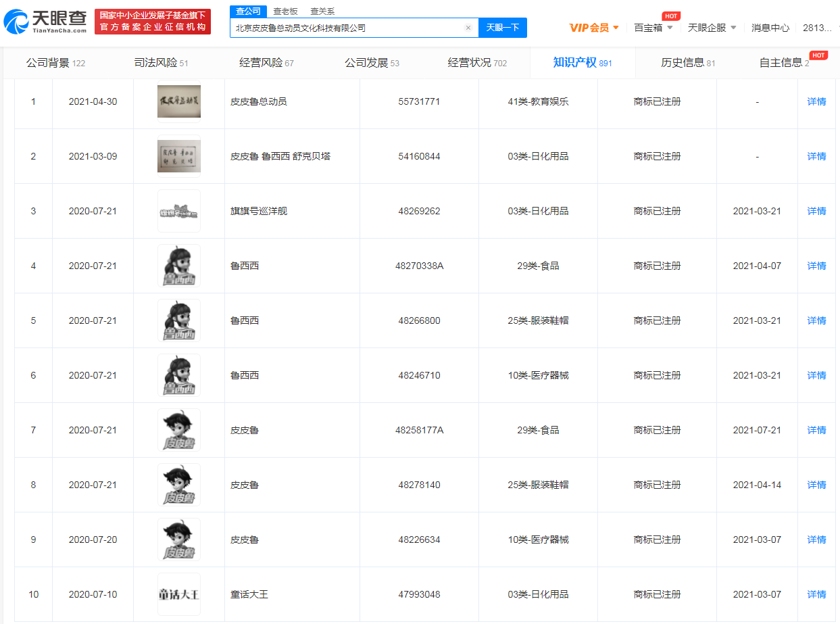Open 鲁西西 trademark image in row 6

pos(179,375)
